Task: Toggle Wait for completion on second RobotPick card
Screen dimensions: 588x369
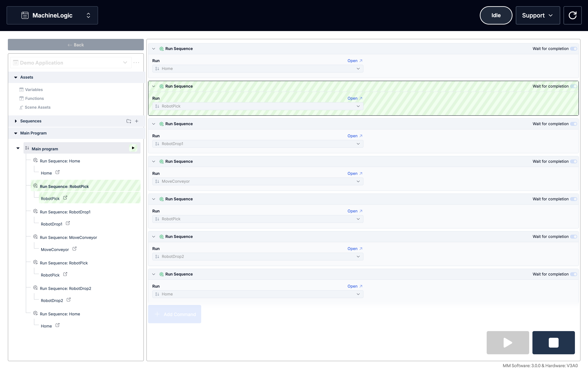Action: click(574, 199)
